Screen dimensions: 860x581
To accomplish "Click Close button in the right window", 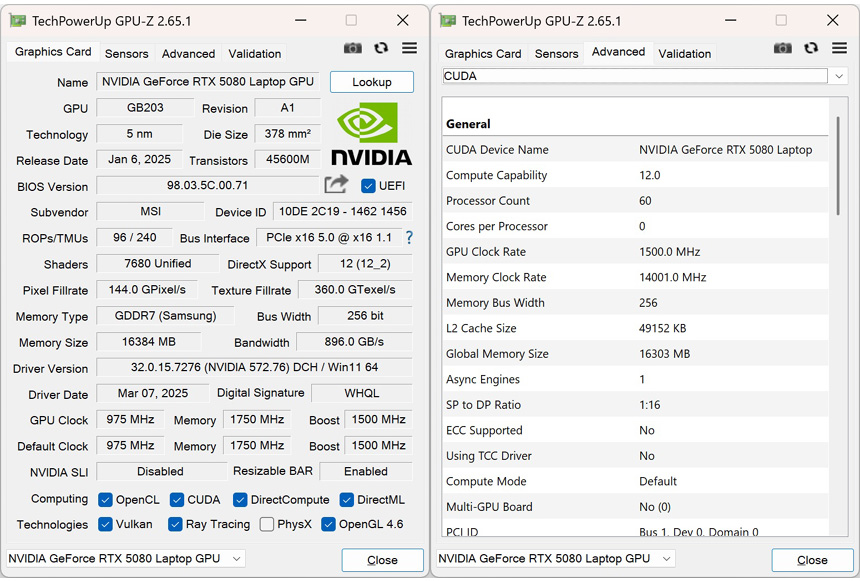I will tap(812, 560).
